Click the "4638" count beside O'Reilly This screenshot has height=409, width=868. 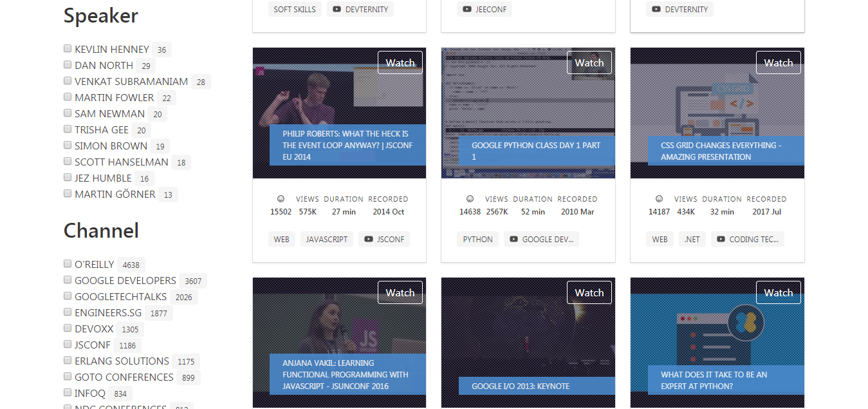[x=131, y=265]
